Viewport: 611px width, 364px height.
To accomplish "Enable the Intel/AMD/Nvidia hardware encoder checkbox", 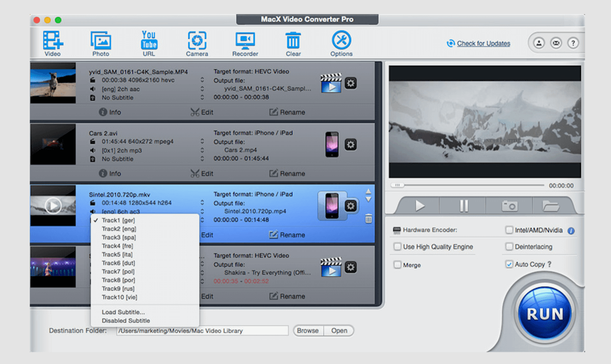I will (x=509, y=230).
